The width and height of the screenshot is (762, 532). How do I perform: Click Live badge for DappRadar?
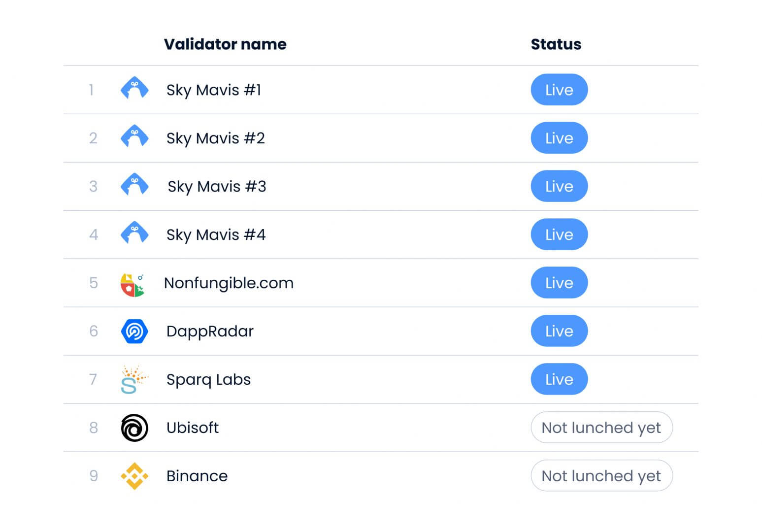tap(559, 331)
